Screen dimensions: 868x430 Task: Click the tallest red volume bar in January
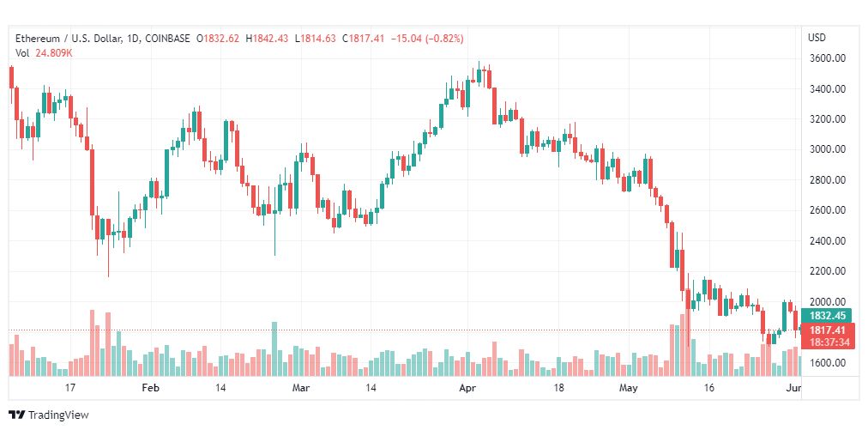(92, 343)
